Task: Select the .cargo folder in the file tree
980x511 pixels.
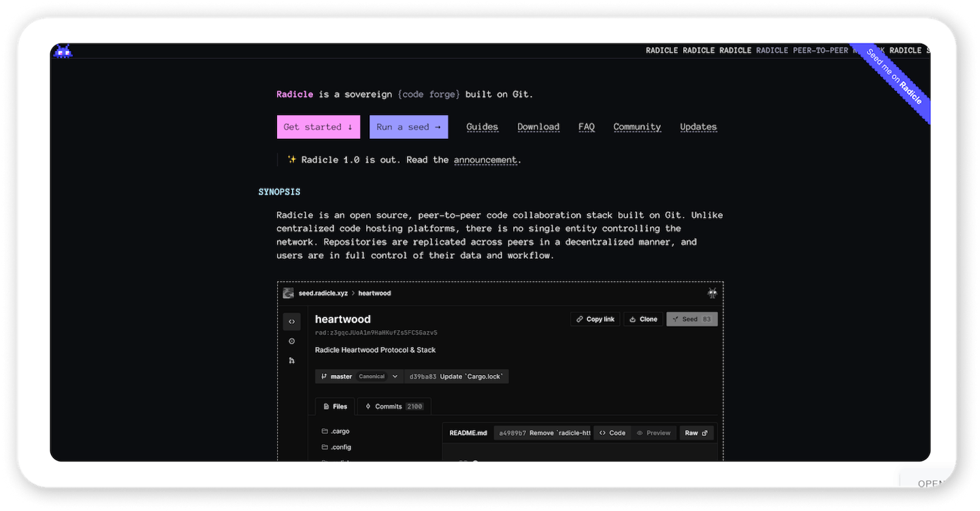Action: point(339,431)
